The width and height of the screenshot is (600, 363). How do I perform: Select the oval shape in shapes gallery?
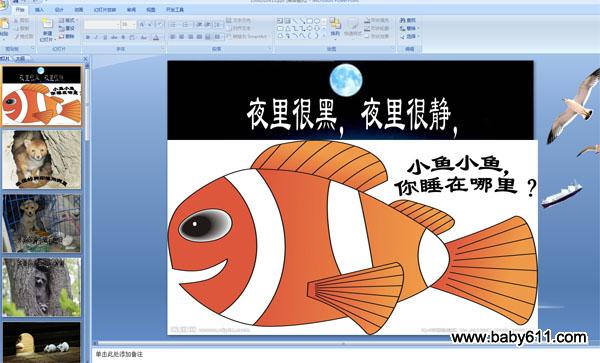[317, 21]
